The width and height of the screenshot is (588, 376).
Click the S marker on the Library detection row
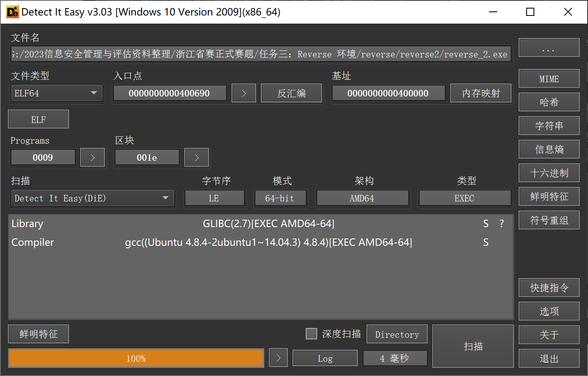point(486,223)
